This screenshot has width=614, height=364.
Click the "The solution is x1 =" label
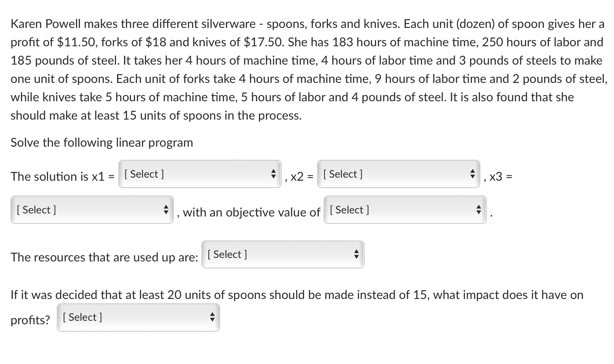[x=62, y=177]
